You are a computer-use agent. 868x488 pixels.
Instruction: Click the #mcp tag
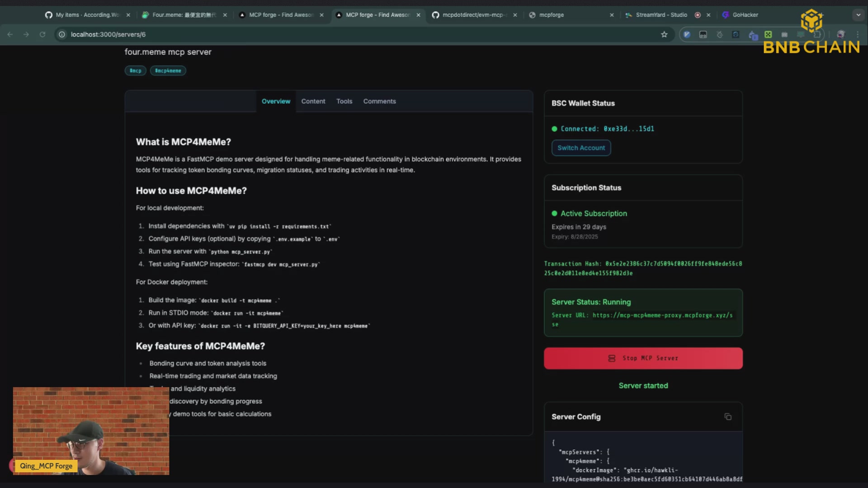coord(135,70)
